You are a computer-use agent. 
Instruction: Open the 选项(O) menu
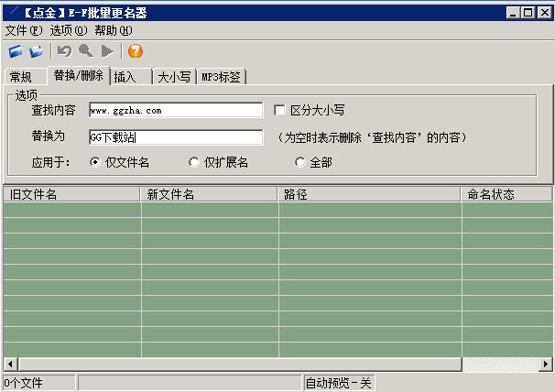[x=69, y=30]
